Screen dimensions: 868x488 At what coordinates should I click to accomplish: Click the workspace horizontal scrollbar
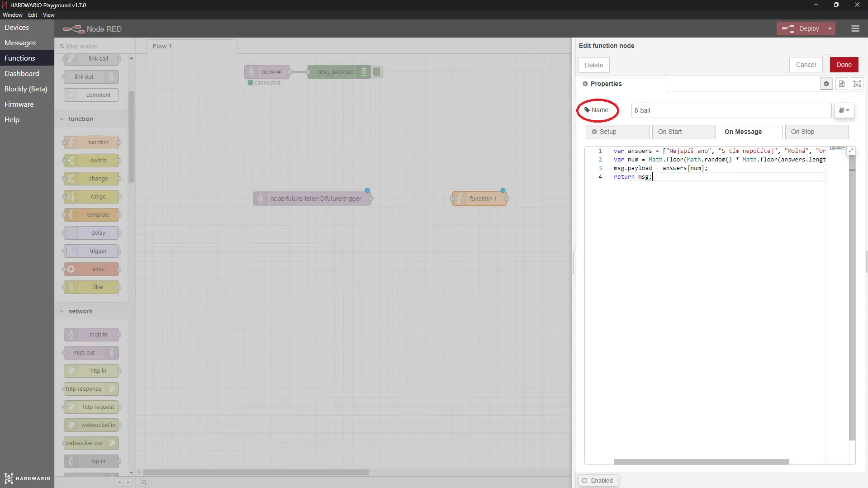256,472
